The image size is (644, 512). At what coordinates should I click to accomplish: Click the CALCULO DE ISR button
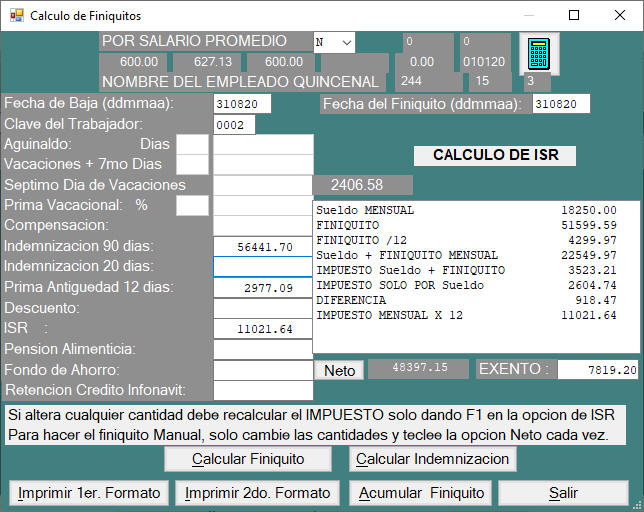[x=494, y=155]
